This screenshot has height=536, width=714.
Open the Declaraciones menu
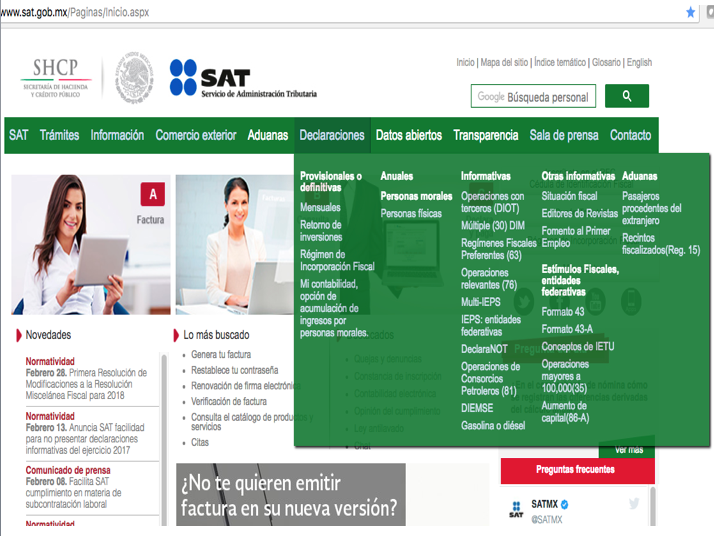point(332,135)
